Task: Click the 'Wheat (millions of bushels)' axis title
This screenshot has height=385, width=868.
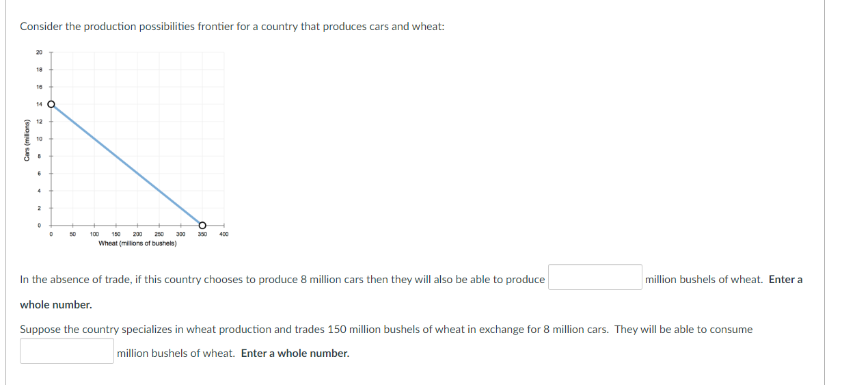Action: (137, 243)
